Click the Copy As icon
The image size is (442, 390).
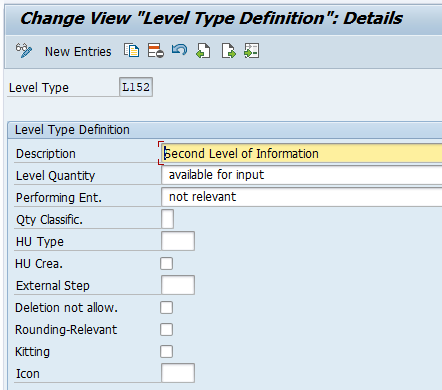132,51
